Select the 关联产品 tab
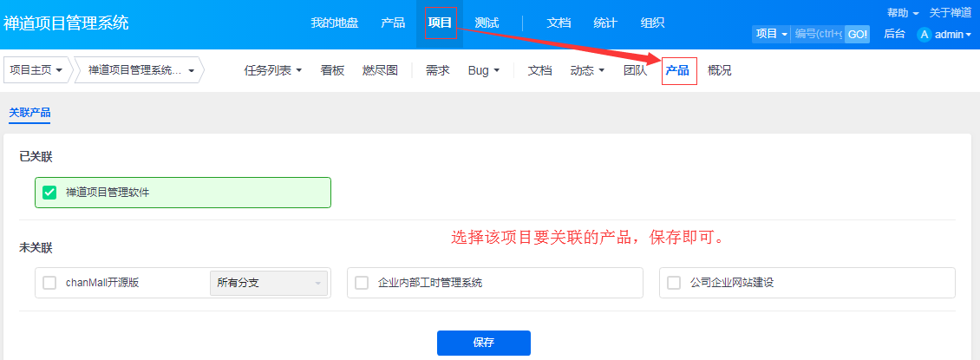Viewport: 980px width, 360px height. 29,113
